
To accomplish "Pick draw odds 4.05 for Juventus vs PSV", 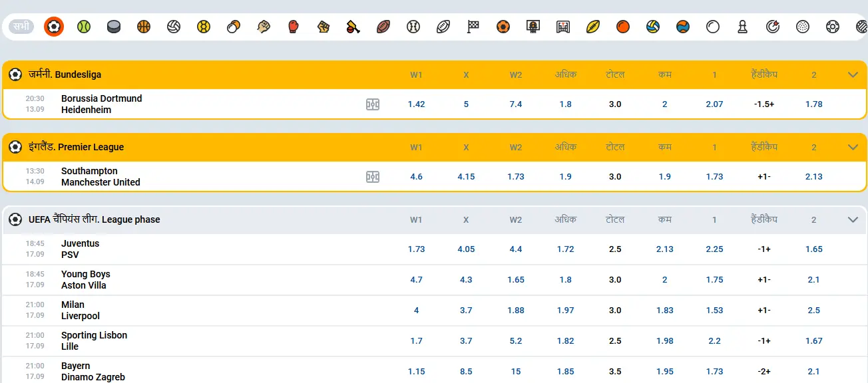I will [466, 249].
